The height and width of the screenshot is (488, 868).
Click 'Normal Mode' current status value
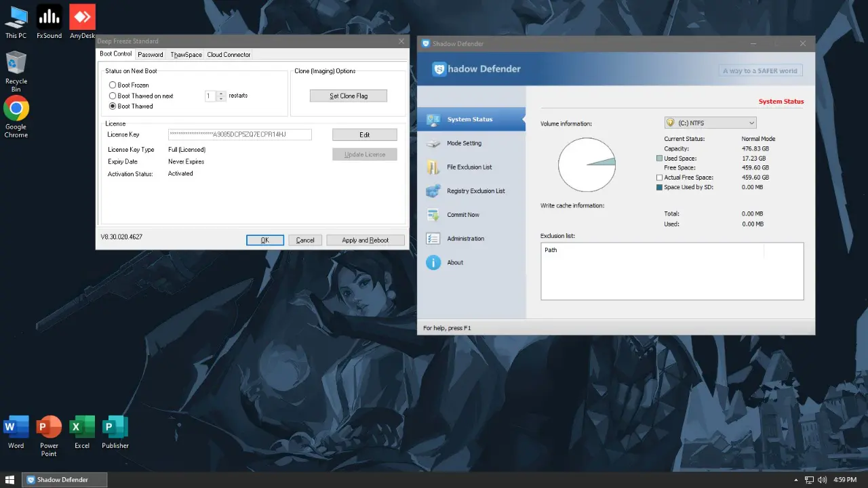[758, 139]
